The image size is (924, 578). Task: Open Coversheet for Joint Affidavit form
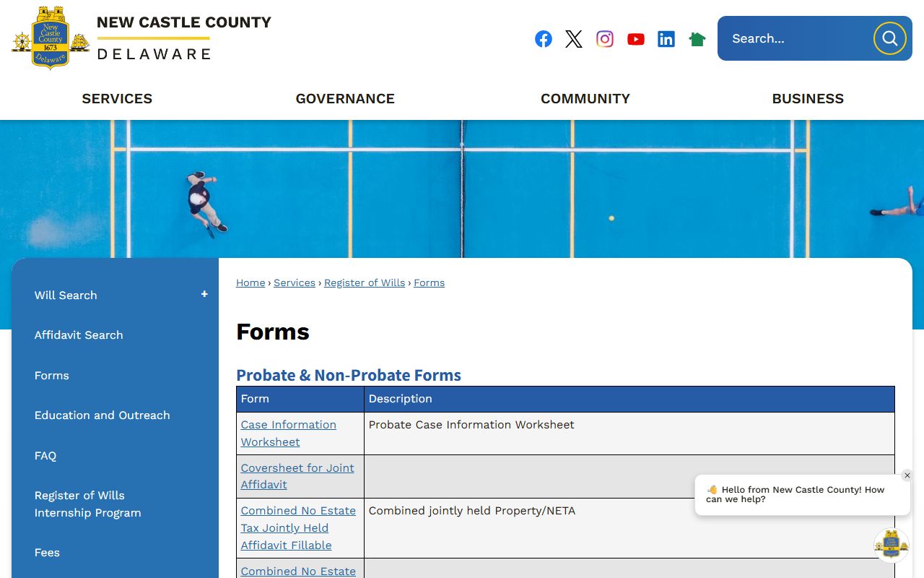click(297, 476)
